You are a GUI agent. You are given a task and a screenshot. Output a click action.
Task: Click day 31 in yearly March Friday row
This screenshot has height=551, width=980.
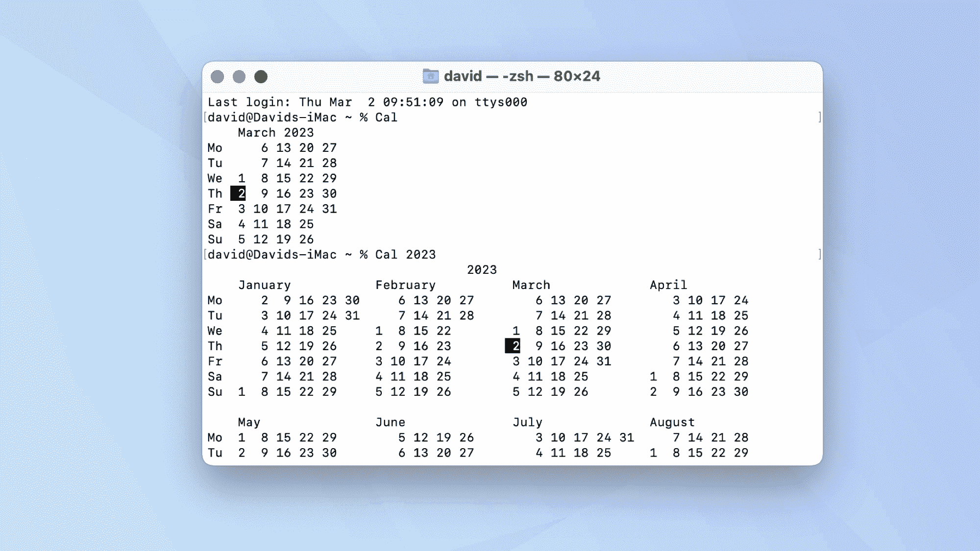point(604,361)
